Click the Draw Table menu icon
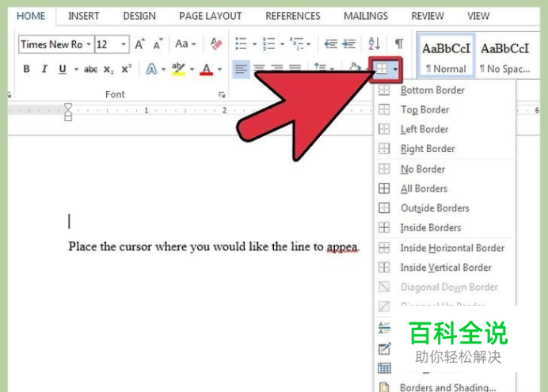The width and height of the screenshot is (548, 392). point(384,348)
